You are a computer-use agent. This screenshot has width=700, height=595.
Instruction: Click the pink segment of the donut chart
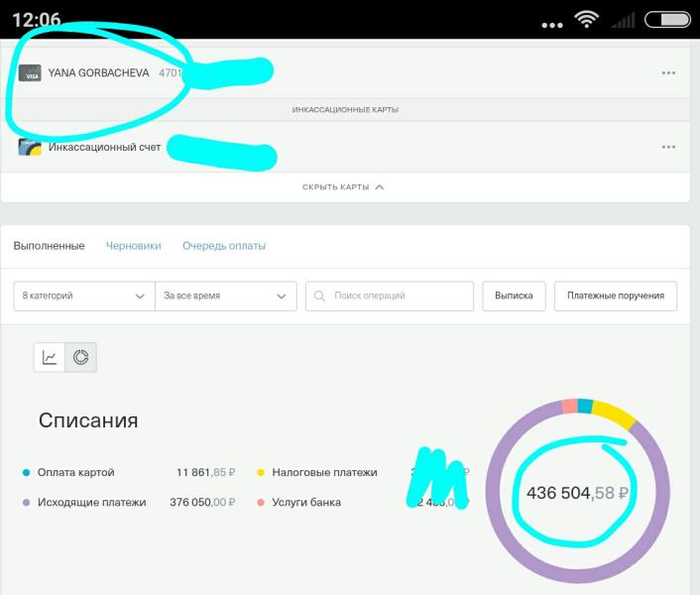[x=570, y=407]
